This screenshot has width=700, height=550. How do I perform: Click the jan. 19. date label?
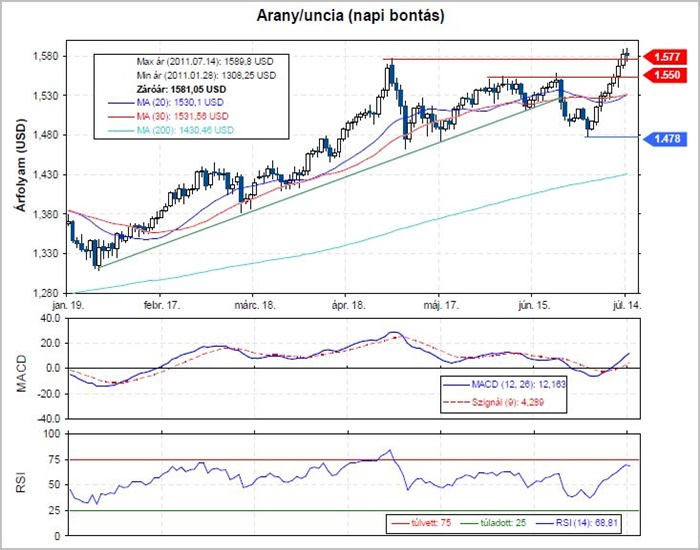68,304
